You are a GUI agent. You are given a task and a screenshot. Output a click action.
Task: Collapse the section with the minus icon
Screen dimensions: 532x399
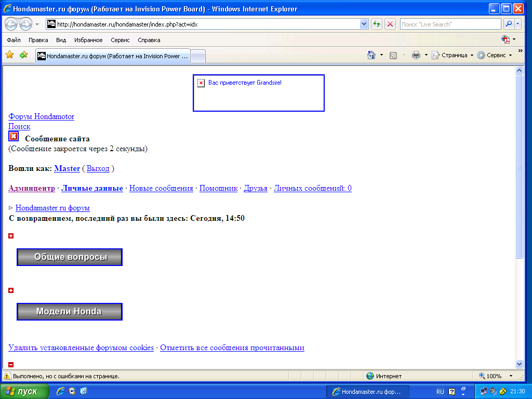point(11,365)
